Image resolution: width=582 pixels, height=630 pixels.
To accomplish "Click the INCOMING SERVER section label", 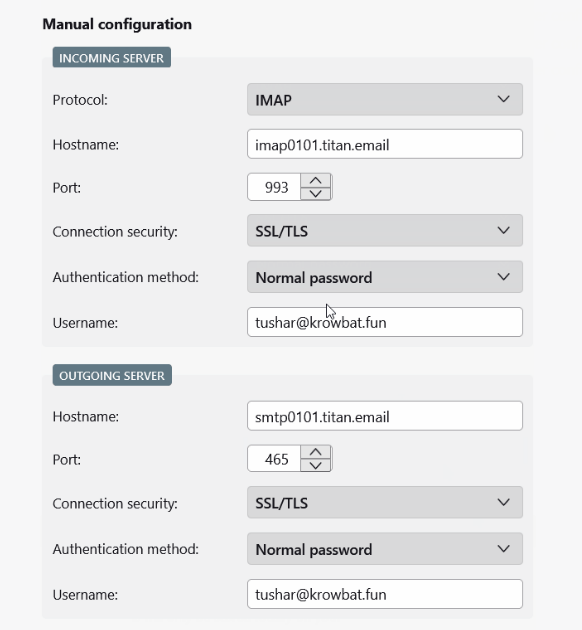I will pyautogui.click(x=112, y=57).
